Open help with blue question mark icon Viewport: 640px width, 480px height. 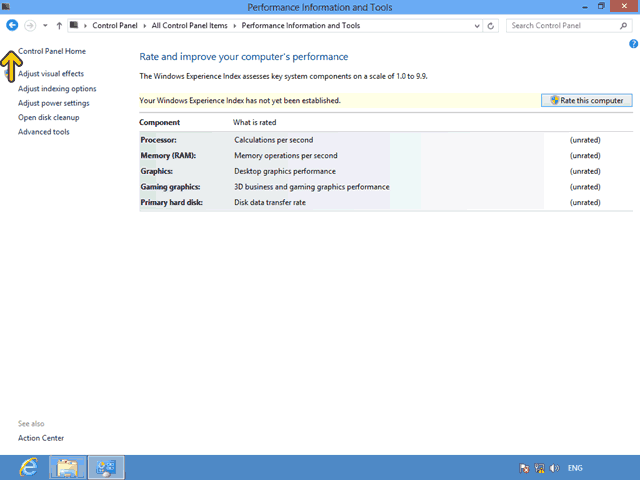(x=633, y=44)
